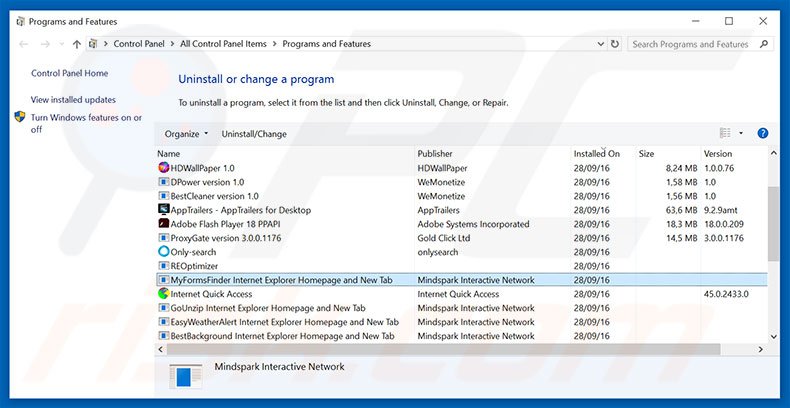Navigate to All Control Panel Items breadcrumb

tap(223, 44)
